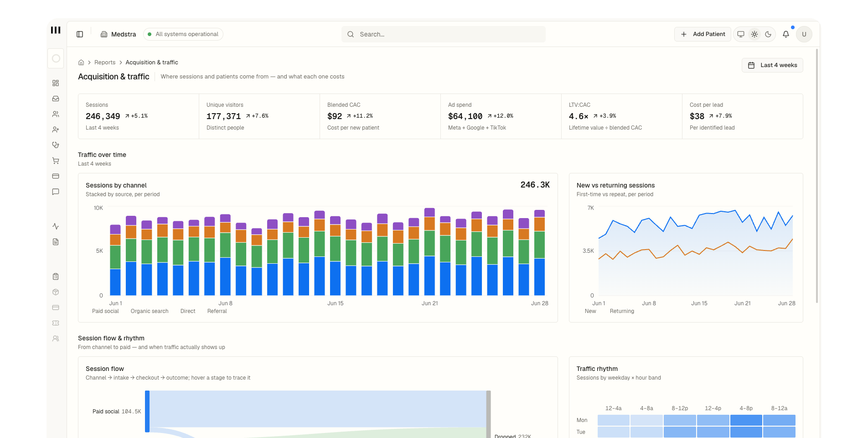This screenshot has height=438, width=868.
Task: Click the 246.3K total on Sessions by channel
Action: (535, 185)
